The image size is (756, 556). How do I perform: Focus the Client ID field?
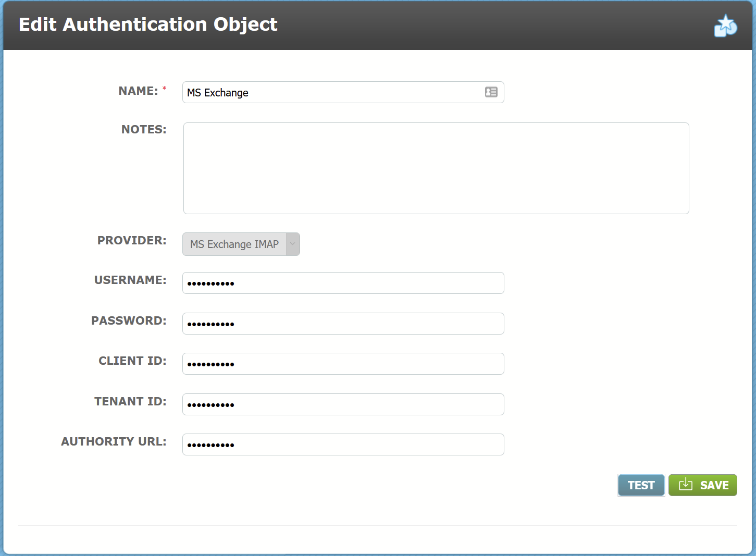[343, 364]
